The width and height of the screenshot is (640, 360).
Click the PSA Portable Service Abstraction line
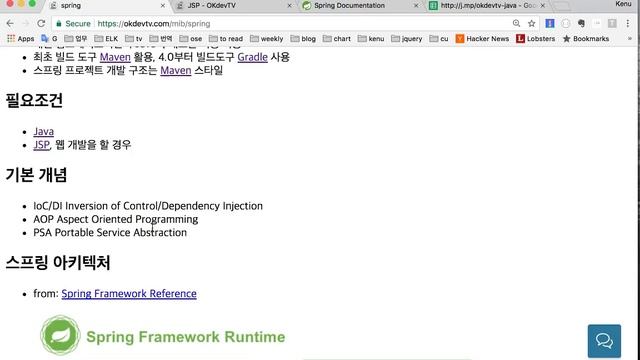(110, 233)
